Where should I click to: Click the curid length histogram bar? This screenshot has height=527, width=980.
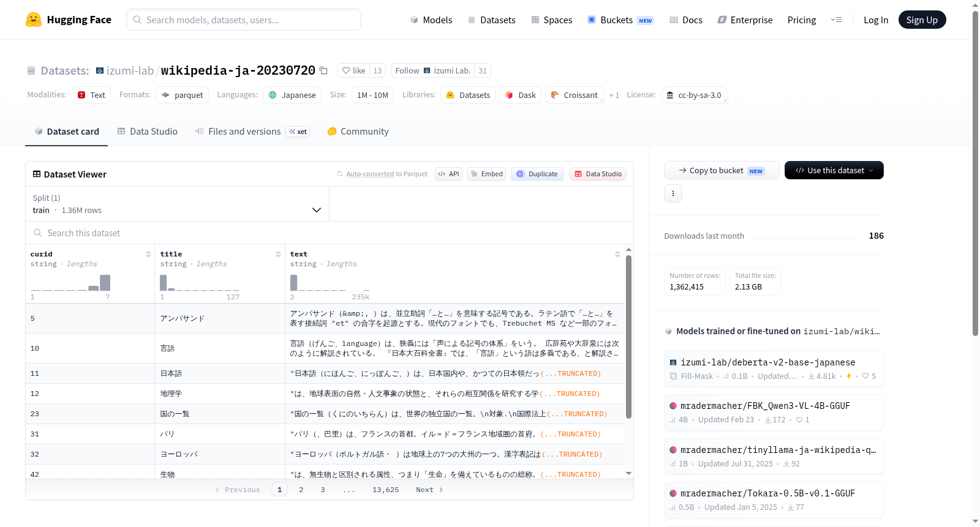105,283
